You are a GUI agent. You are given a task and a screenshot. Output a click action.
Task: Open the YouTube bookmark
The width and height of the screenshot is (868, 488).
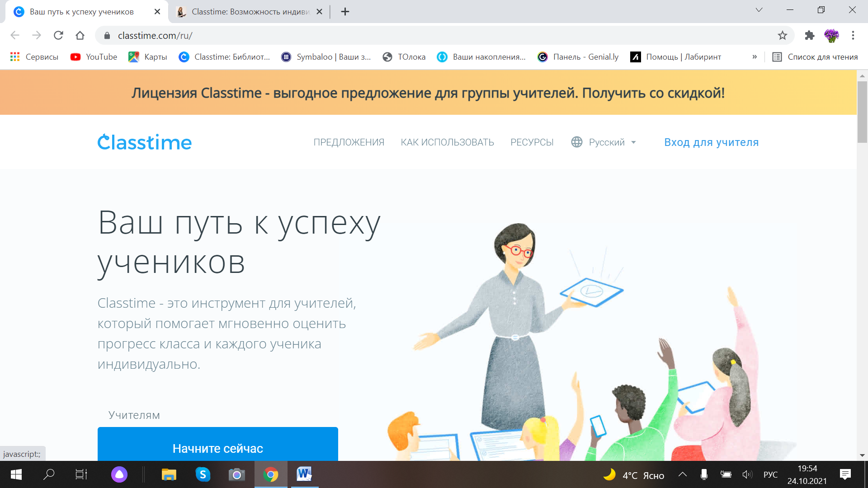pyautogui.click(x=94, y=57)
